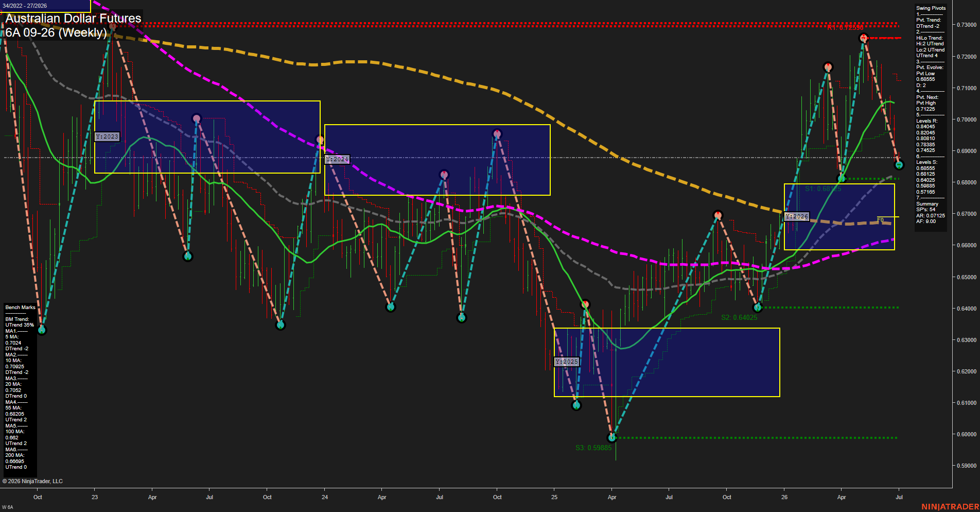This screenshot has width=980, height=512.
Task: Select the swing high pivot dot at R1 0.72530
Action: [864, 38]
